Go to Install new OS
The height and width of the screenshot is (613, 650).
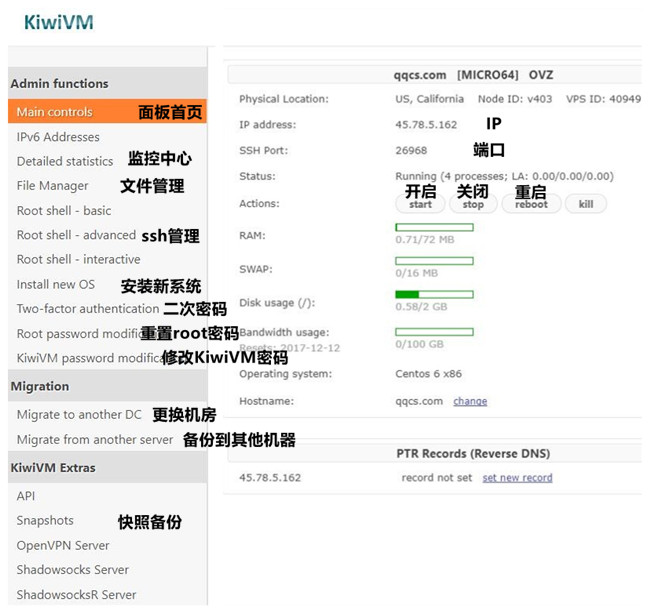[x=56, y=284]
